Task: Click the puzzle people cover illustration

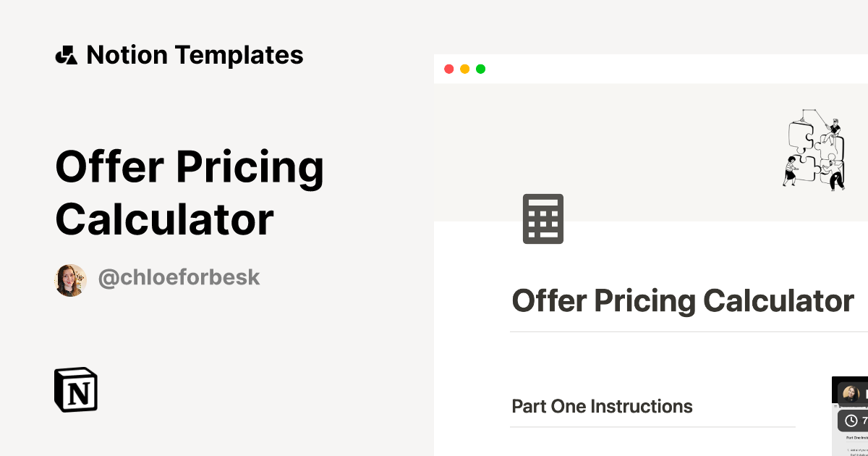Action: 814,150
